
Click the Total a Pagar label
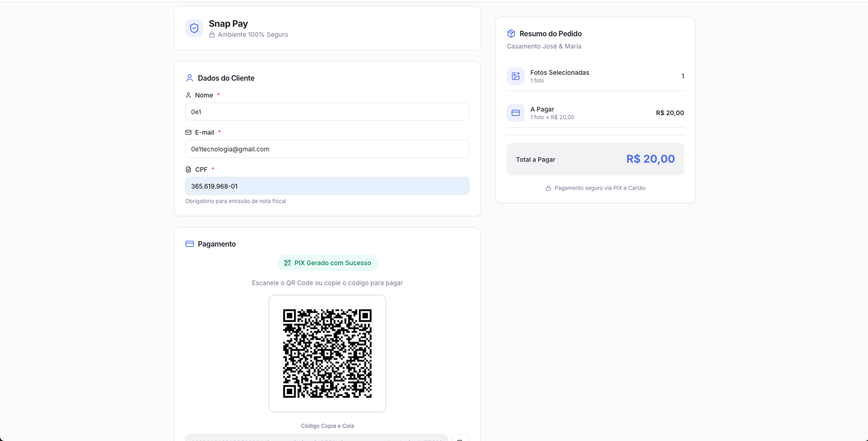(536, 160)
